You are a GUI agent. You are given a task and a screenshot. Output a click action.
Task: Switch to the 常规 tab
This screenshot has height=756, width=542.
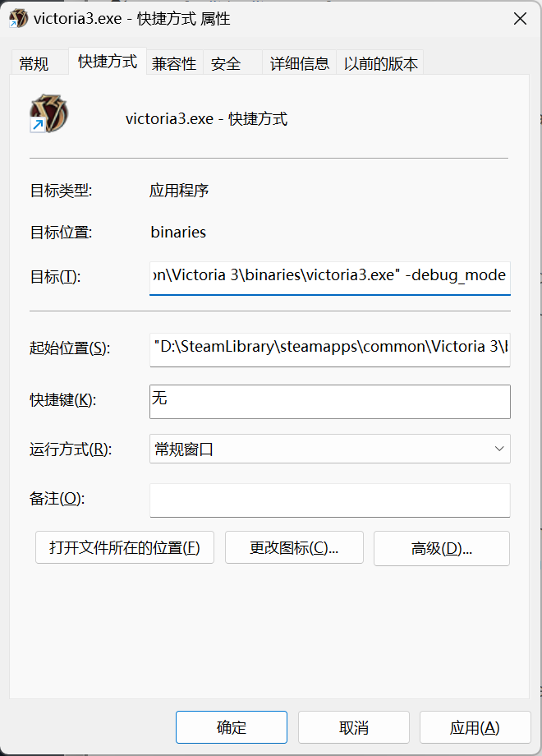[39, 63]
